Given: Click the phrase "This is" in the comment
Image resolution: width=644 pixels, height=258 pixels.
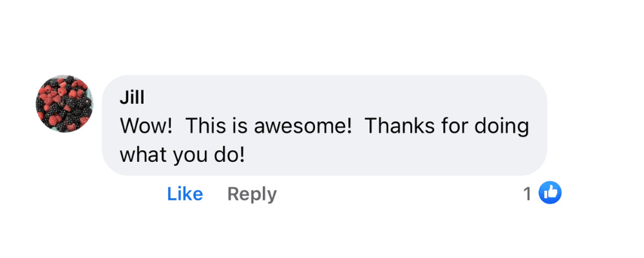Looking at the screenshot, I should tap(215, 126).
